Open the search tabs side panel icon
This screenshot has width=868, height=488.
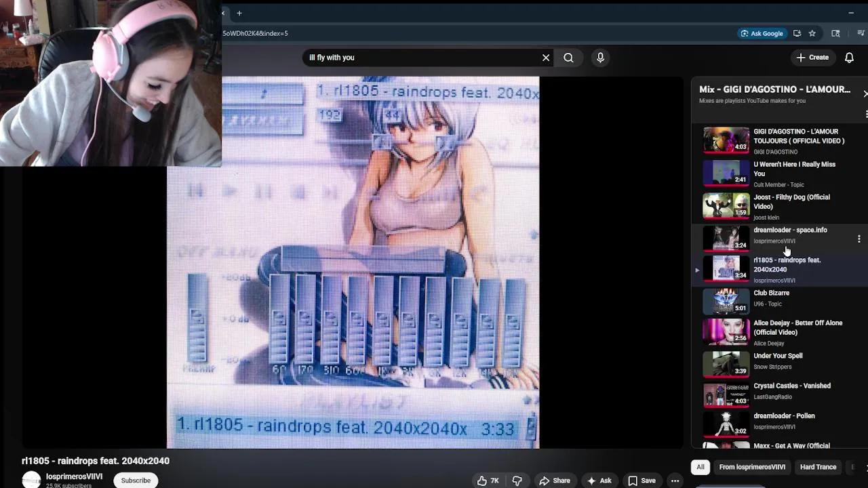[x=835, y=33]
